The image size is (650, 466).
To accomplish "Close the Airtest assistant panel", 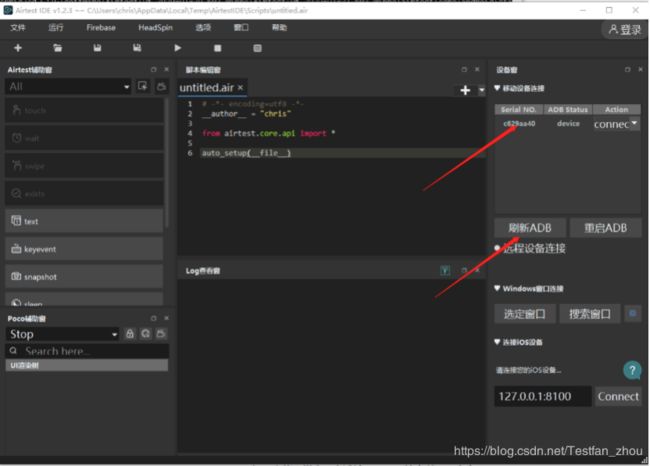I will 166,70.
